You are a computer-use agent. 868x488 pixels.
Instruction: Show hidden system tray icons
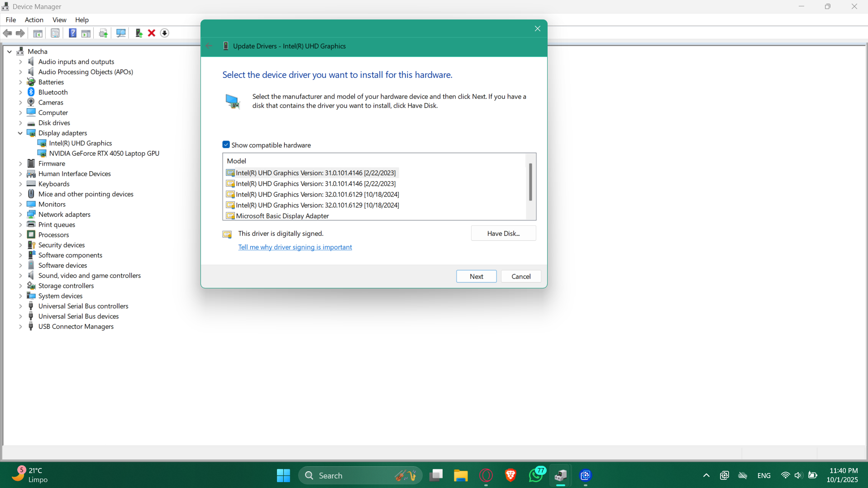(x=706, y=475)
